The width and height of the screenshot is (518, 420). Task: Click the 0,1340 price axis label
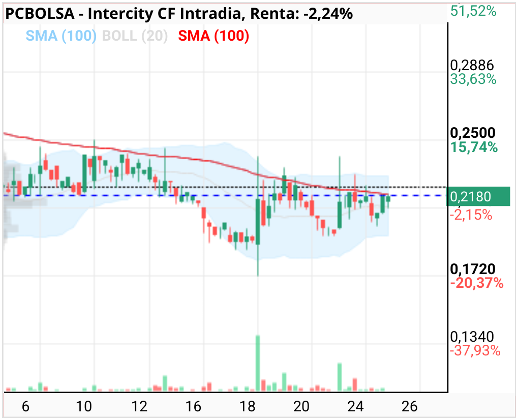472,337
